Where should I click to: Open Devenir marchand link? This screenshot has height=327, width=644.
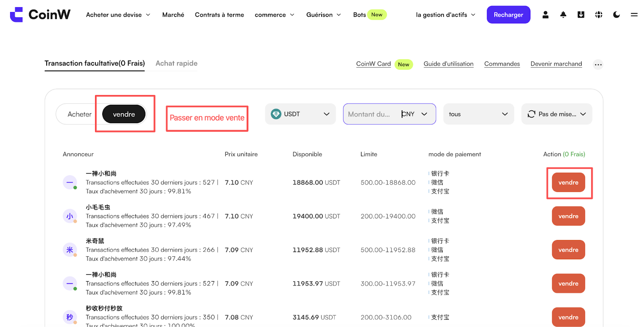tap(556, 64)
